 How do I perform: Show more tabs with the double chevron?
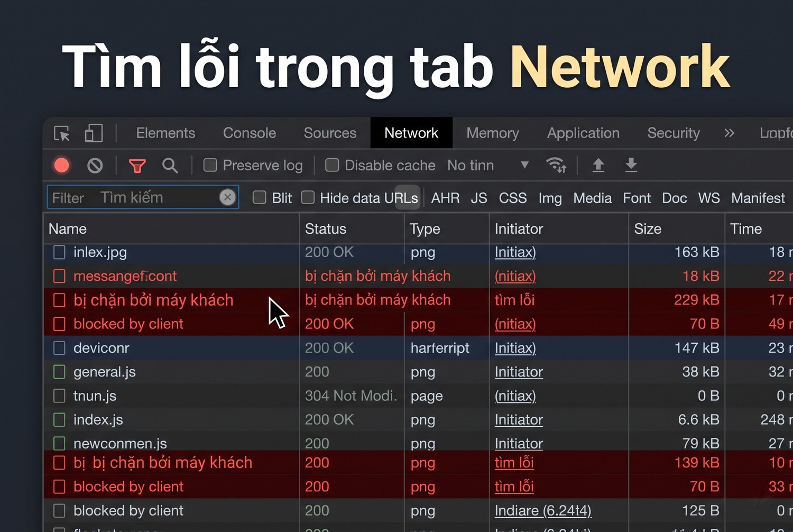click(730, 133)
